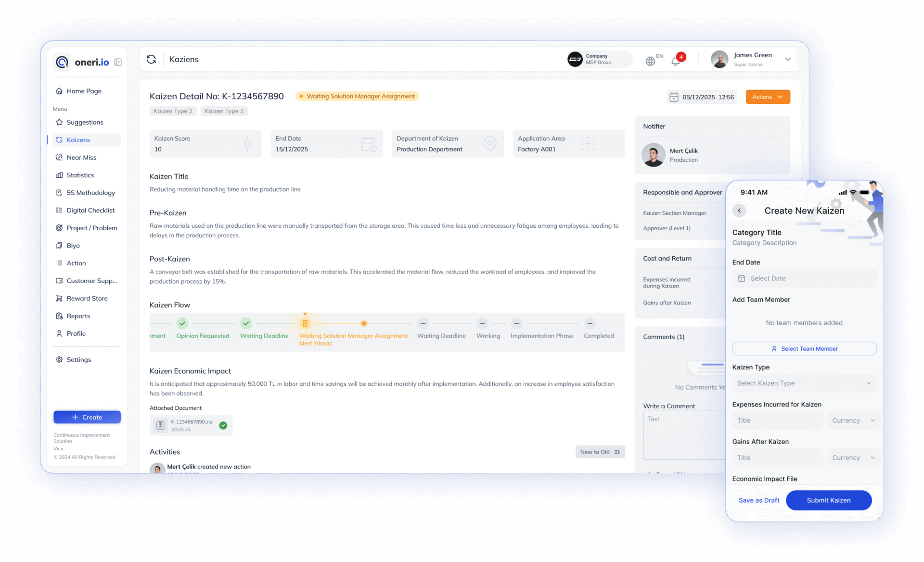Screen dimensions: 924x562
Task: Click the Working step marker in Kaizen Flow
Action: point(482,323)
